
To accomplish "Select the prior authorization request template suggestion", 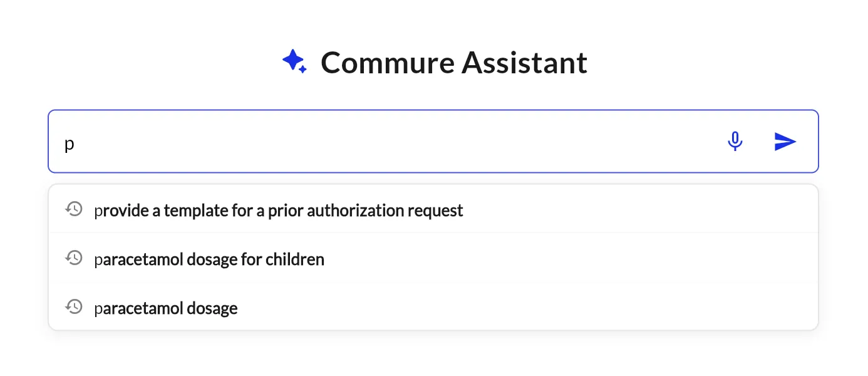I will coord(279,210).
